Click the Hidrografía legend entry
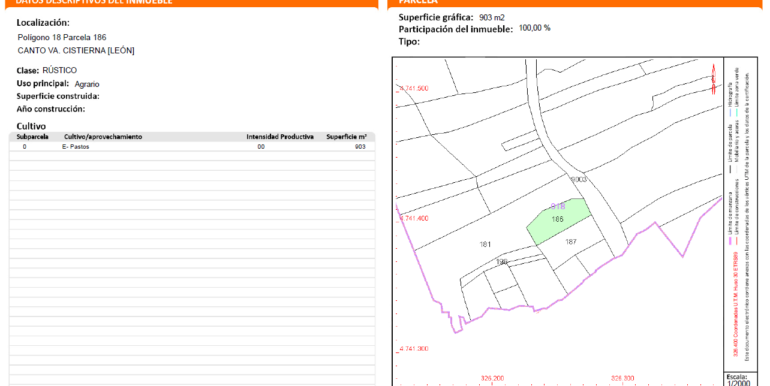770x386 pixels. click(x=730, y=100)
